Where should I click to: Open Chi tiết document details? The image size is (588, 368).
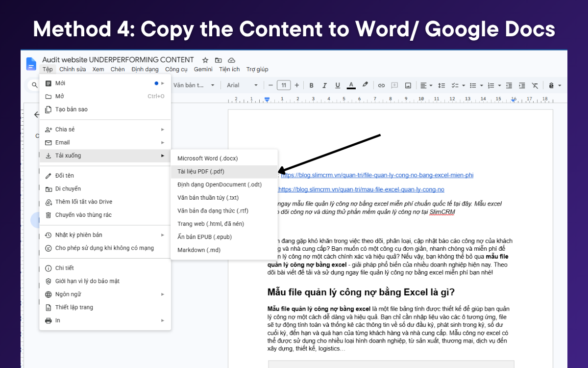pos(105,268)
